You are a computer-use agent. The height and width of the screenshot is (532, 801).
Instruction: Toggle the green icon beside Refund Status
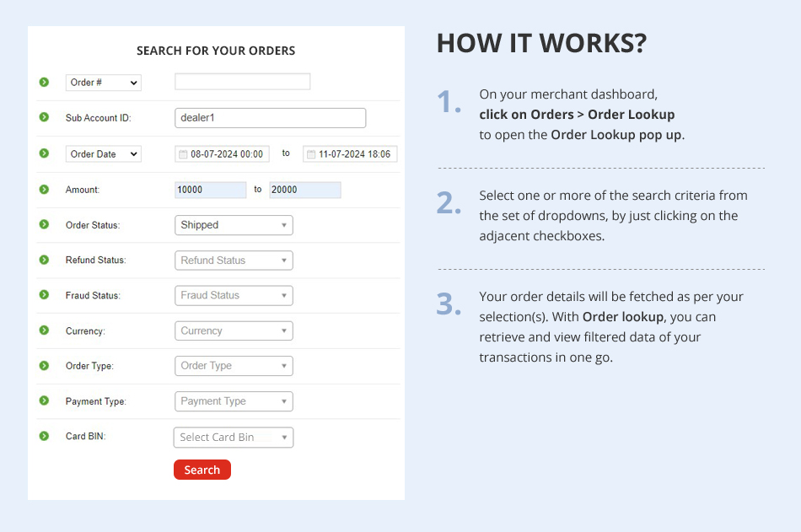tap(45, 260)
